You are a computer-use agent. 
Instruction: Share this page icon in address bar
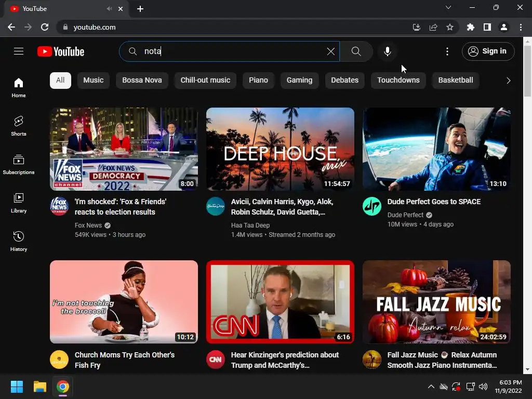pos(433,27)
